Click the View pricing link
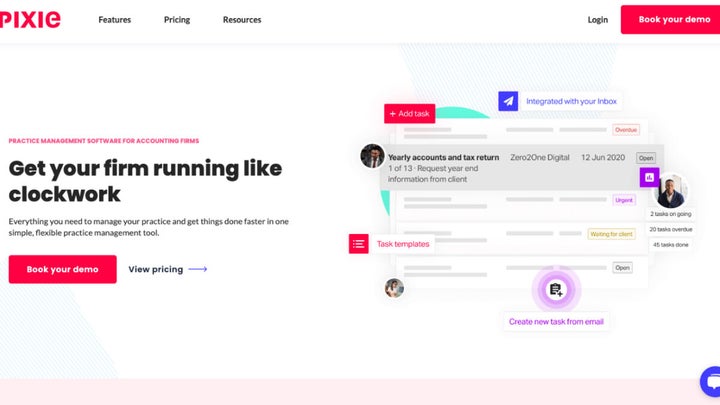The width and height of the screenshot is (720, 405). point(155,269)
